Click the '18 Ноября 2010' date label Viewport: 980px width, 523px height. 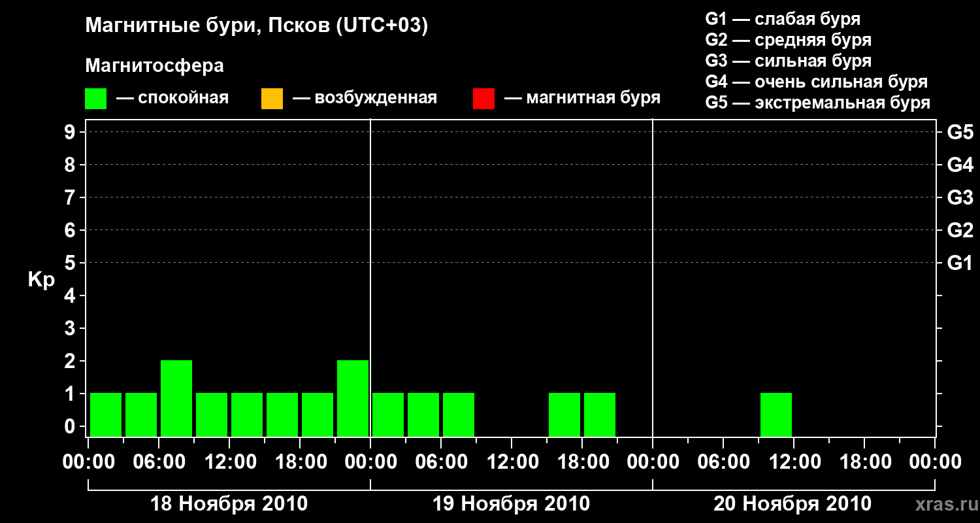point(229,504)
